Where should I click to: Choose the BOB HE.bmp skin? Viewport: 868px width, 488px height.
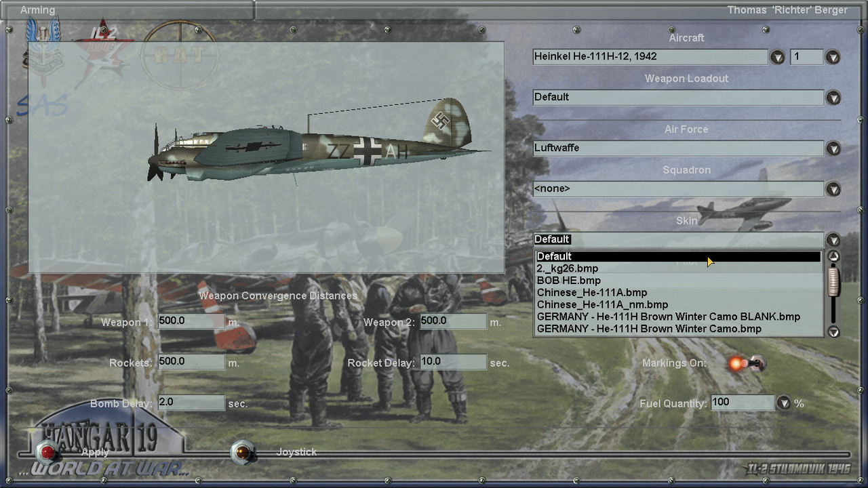click(x=678, y=281)
